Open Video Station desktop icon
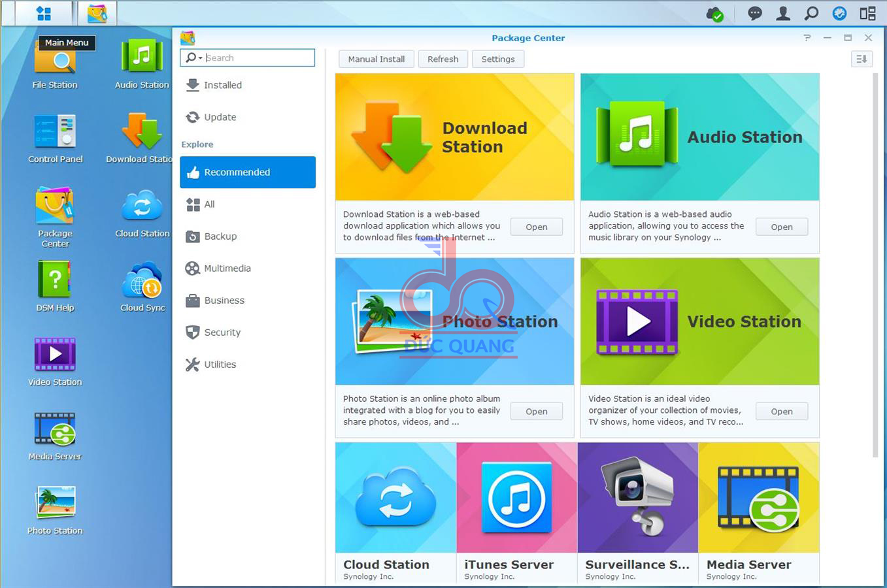 tap(55, 362)
